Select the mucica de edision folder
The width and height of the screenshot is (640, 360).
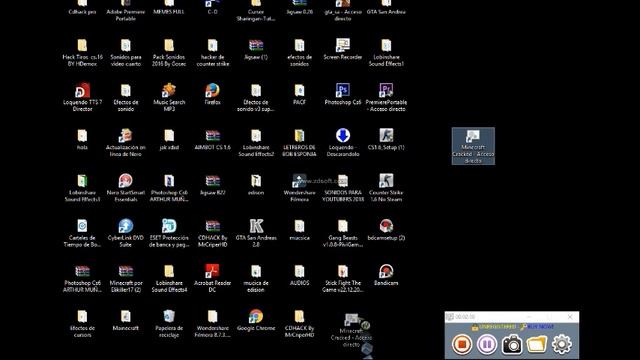[x=256, y=278]
